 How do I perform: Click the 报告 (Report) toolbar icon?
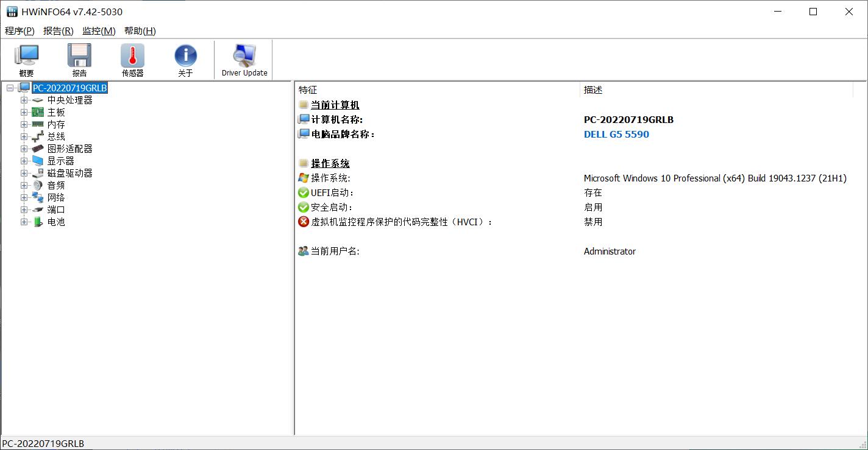click(x=79, y=59)
